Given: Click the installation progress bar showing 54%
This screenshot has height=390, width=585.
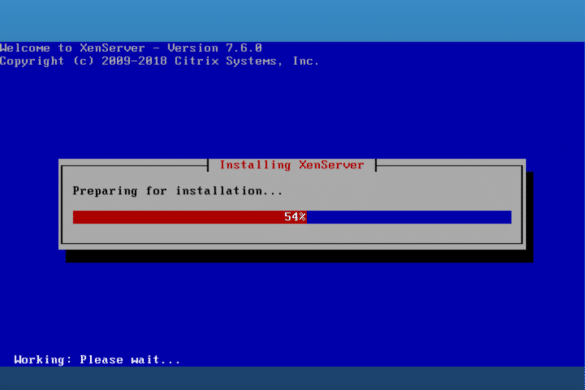Looking at the screenshot, I should [x=292, y=217].
